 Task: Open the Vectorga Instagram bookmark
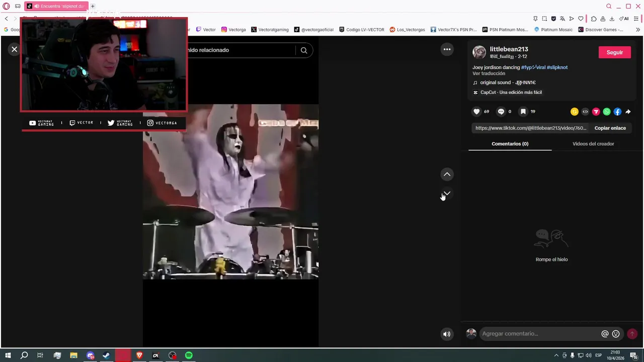tap(233, 30)
